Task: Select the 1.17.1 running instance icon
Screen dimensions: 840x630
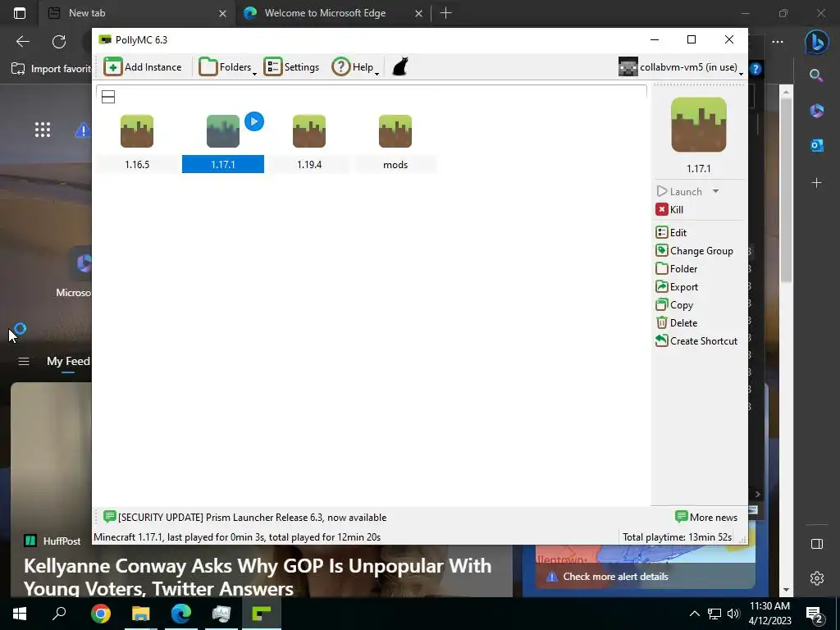Action: [x=223, y=131]
